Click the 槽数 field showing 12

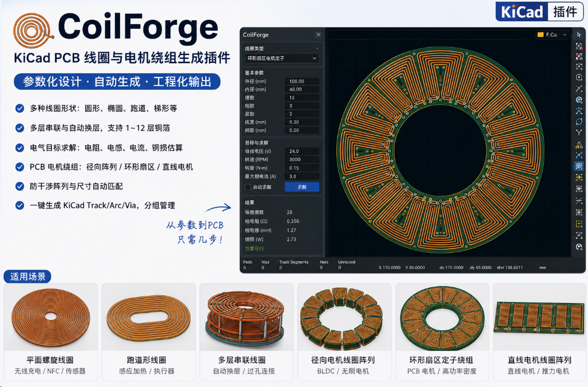click(302, 98)
